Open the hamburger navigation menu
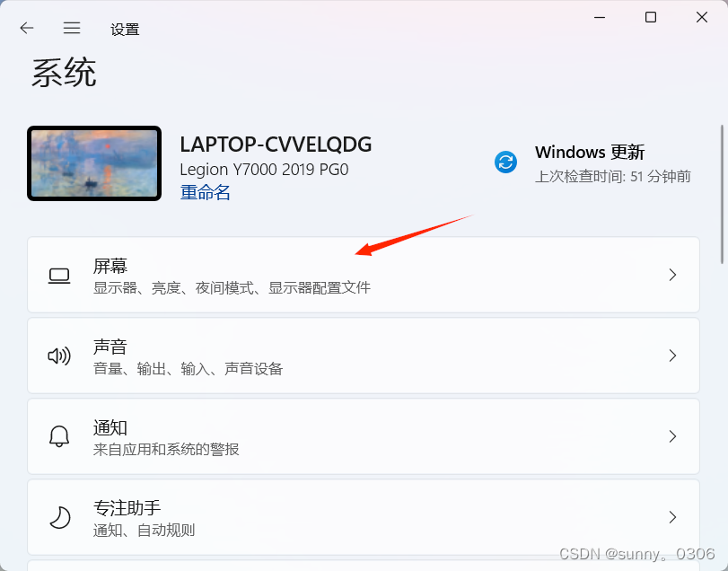Viewport: 728px width, 571px height. click(72, 28)
